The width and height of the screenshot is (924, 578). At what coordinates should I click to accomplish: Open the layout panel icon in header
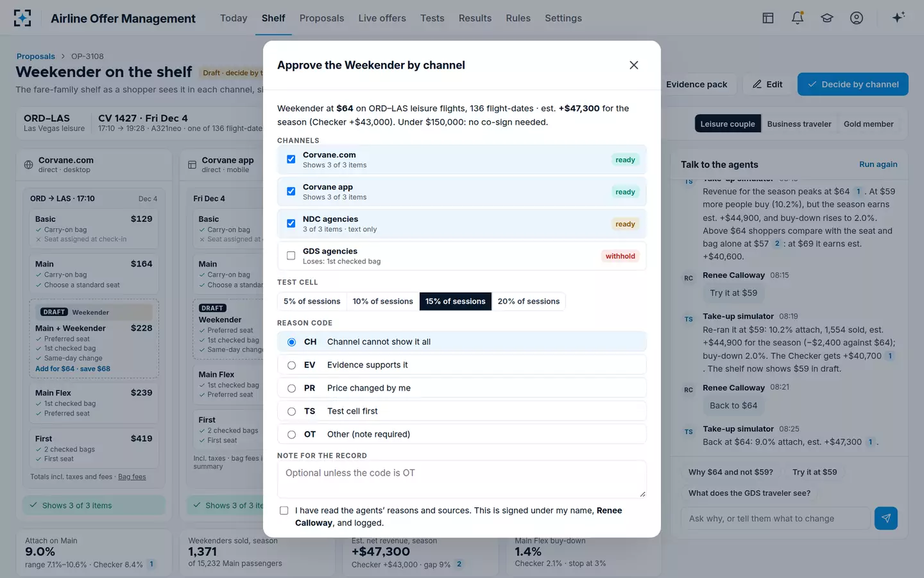[768, 18]
